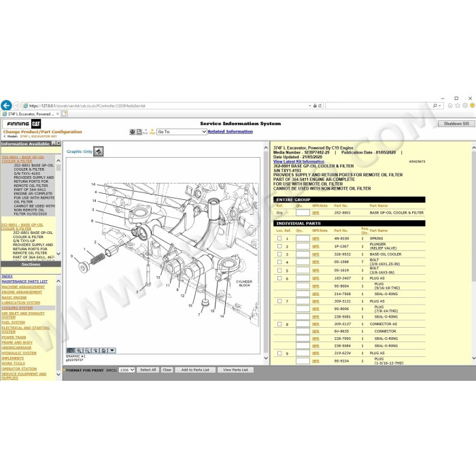Viewport: 476px width, 476px height.
Task: Check the box for part 1 SPRING
Action: pos(279,238)
